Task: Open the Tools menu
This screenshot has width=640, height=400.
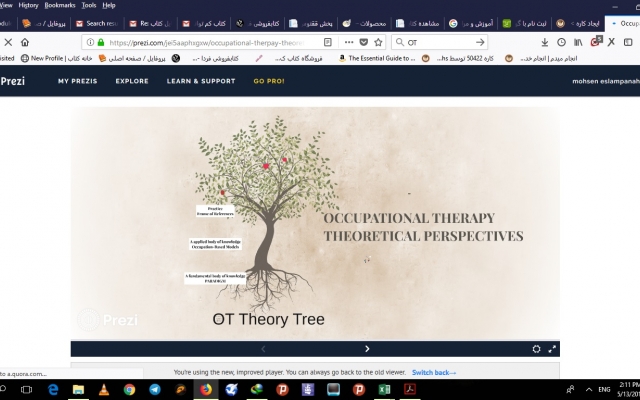Action: [x=89, y=5]
